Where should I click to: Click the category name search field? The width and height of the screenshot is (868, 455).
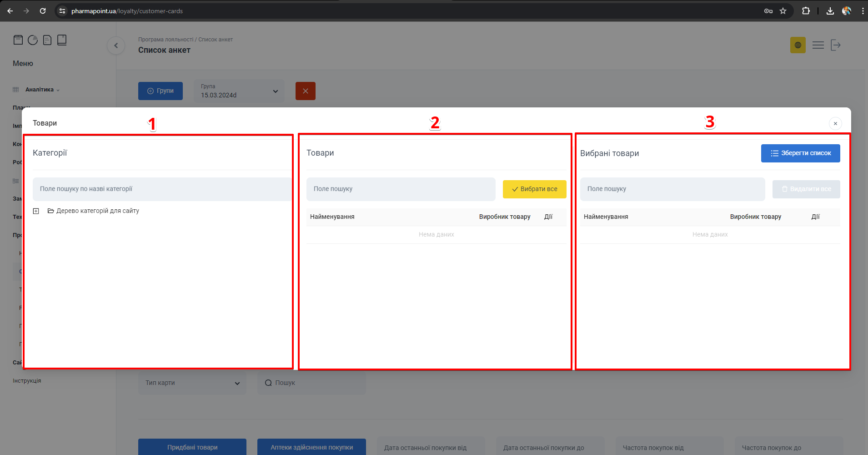tap(161, 189)
